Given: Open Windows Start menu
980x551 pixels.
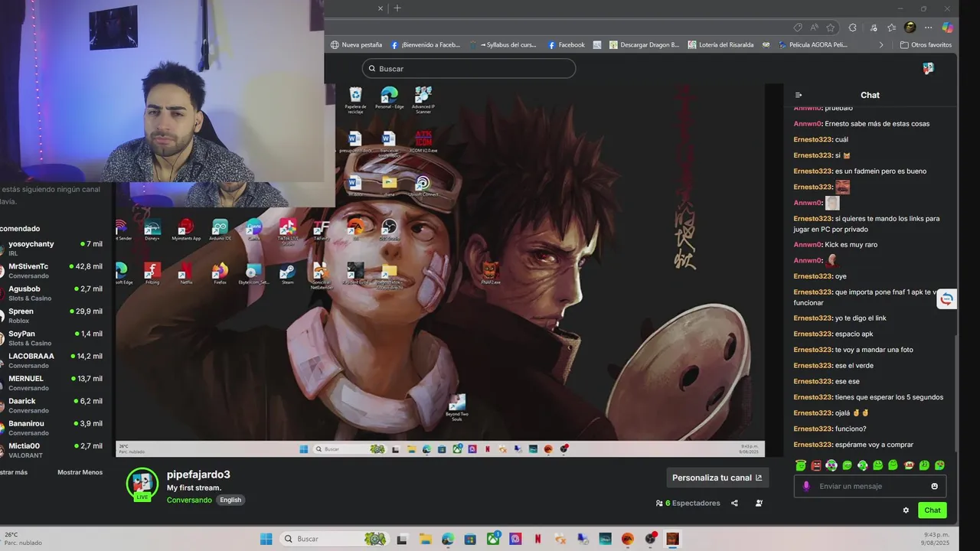Looking at the screenshot, I should click(266, 539).
